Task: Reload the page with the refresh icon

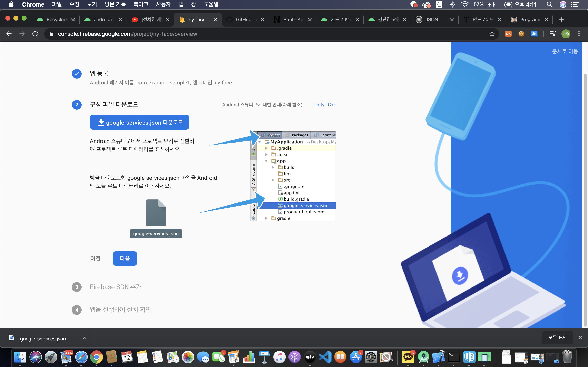Action: 35,34
